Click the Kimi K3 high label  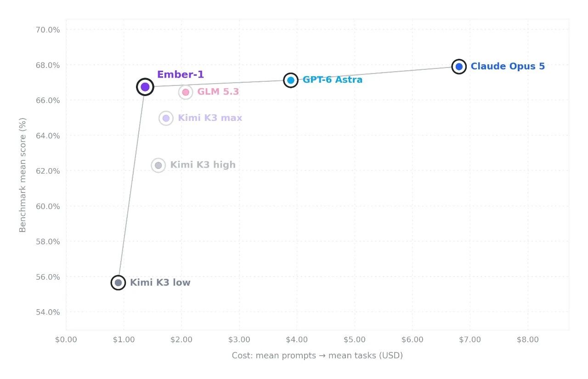(203, 165)
